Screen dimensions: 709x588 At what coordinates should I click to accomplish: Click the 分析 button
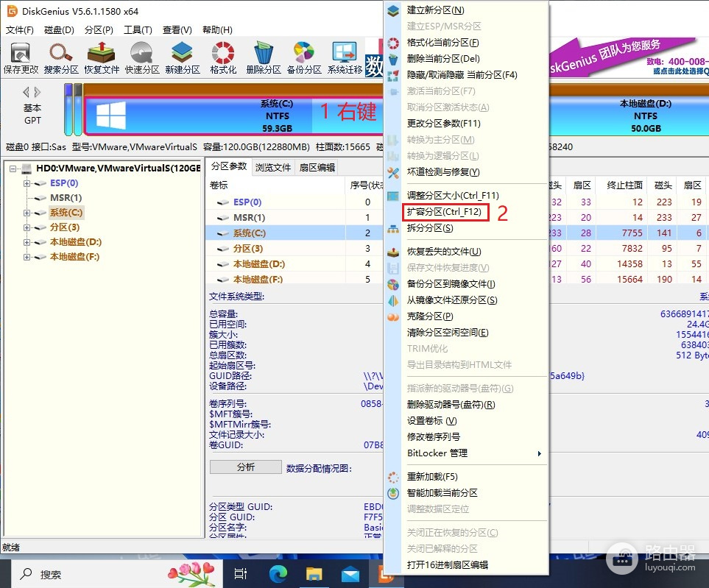pyautogui.click(x=245, y=467)
